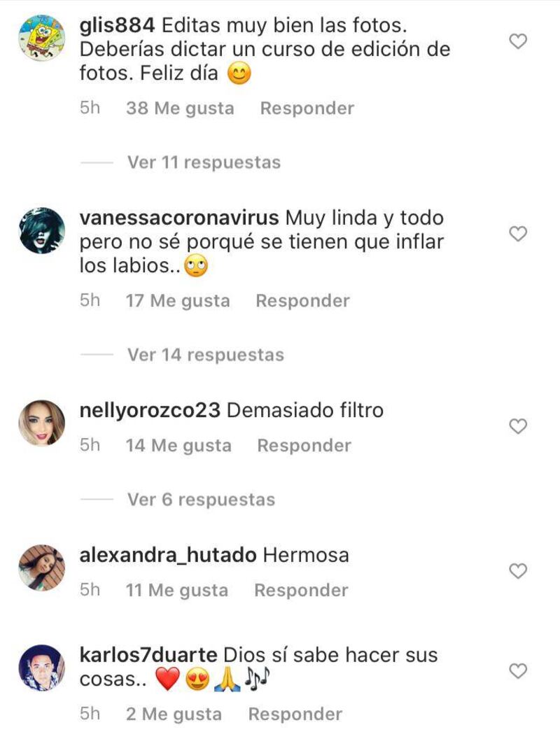The height and width of the screenshot is (732, 560).
Task: Like karlos7duarte's comment via heart icon
Action: tap(517, 671)
